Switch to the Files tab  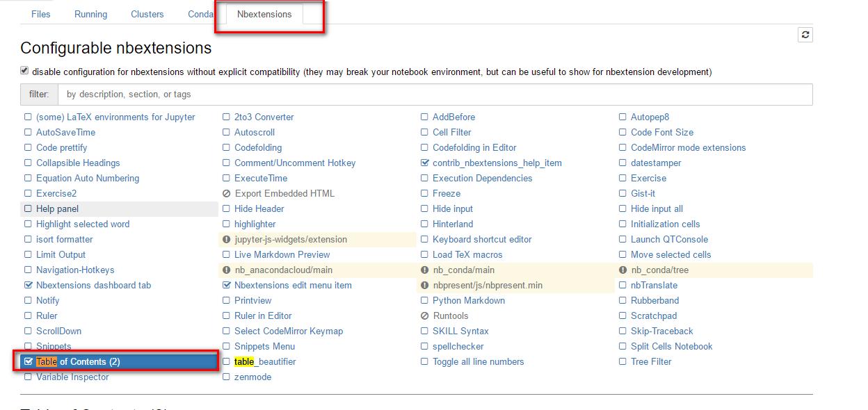(41, 15)
